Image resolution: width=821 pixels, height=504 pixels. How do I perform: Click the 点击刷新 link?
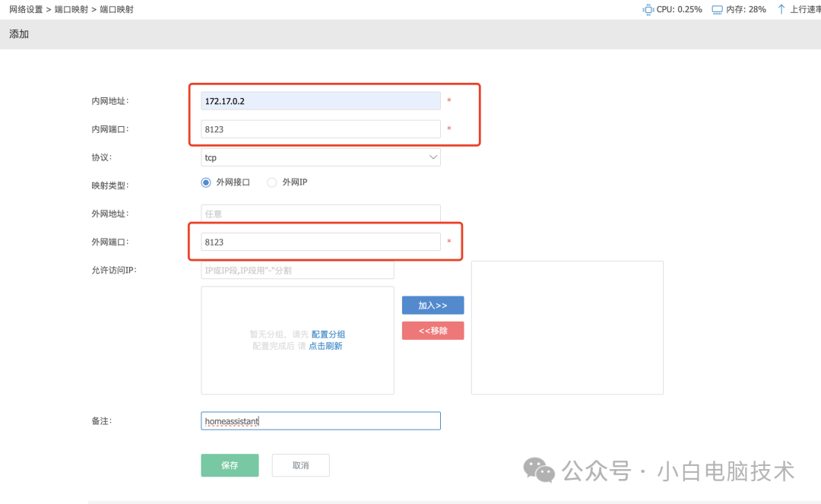[325, 346]
